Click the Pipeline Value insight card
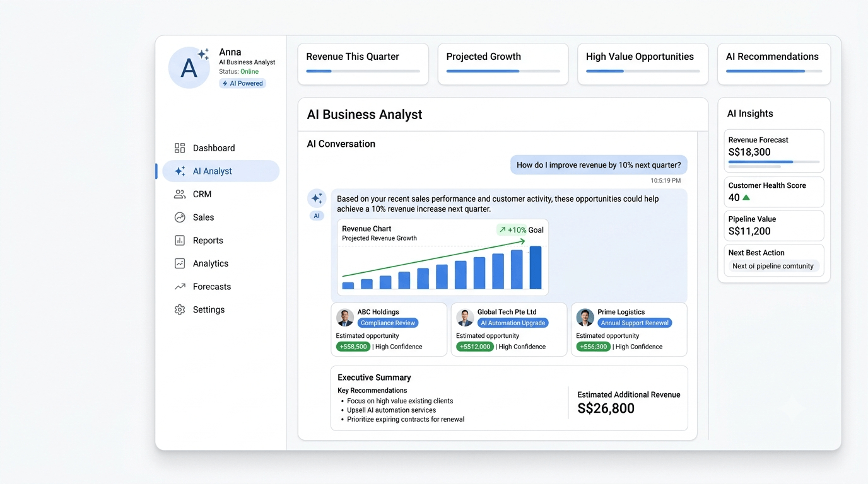 pos(774,226)
